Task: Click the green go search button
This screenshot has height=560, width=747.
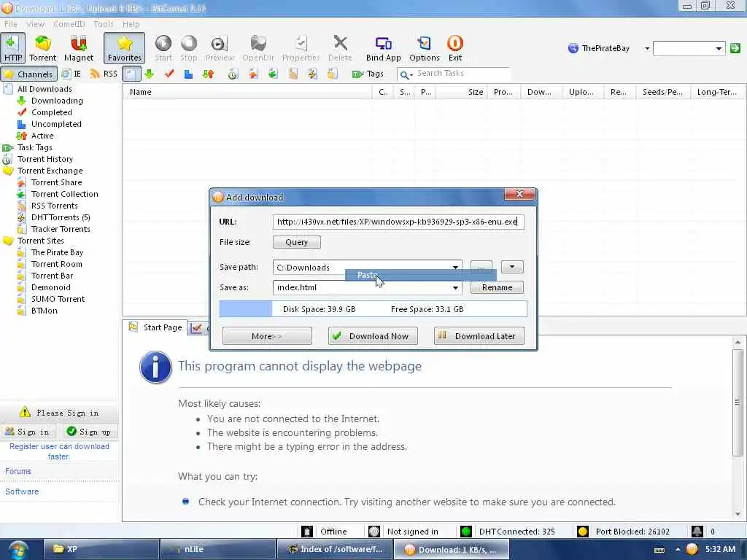Action: (735, 48)
